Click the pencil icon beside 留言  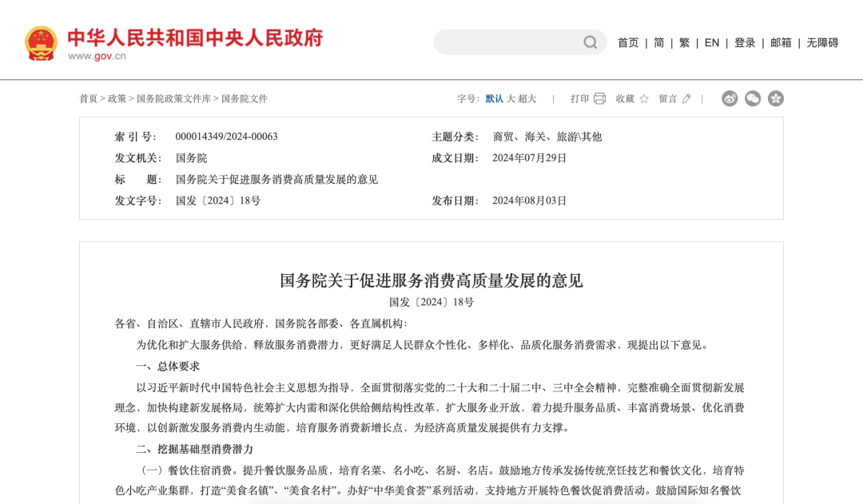(686, 98)
